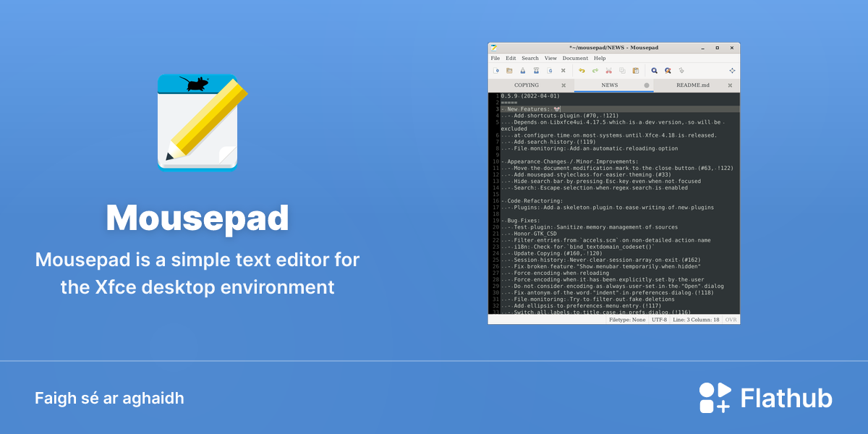Click the "Code Refactoring:" line
The image size is (868, 434).
(x=532, y=201)
